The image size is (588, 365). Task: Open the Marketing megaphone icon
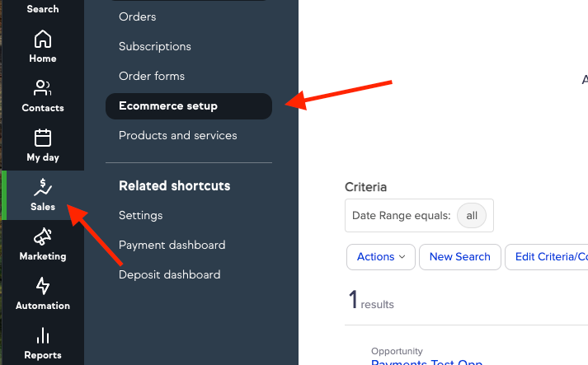43,236
